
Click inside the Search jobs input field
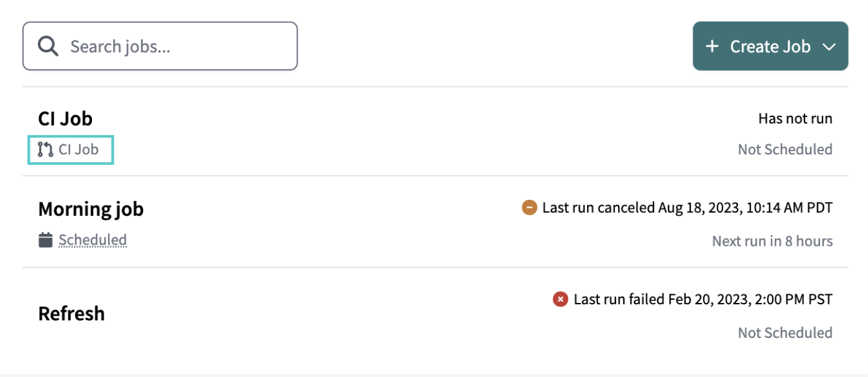160,45
